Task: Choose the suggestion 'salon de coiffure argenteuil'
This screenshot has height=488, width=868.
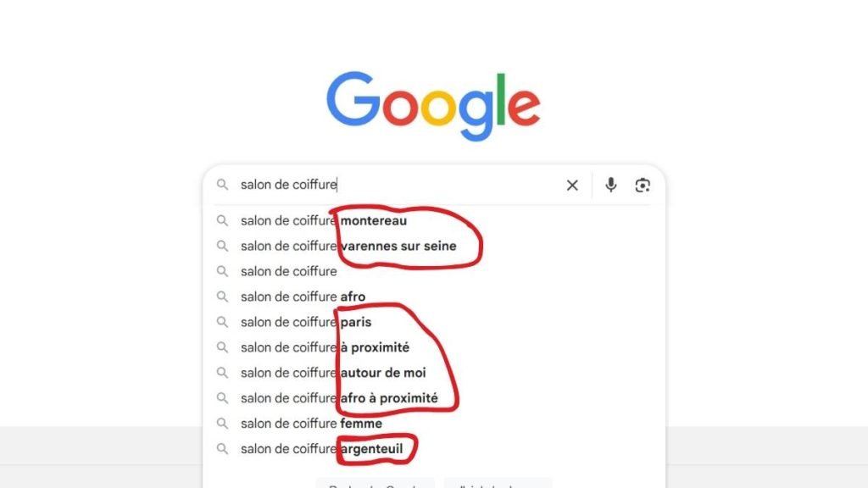Action: coord(320,449)
